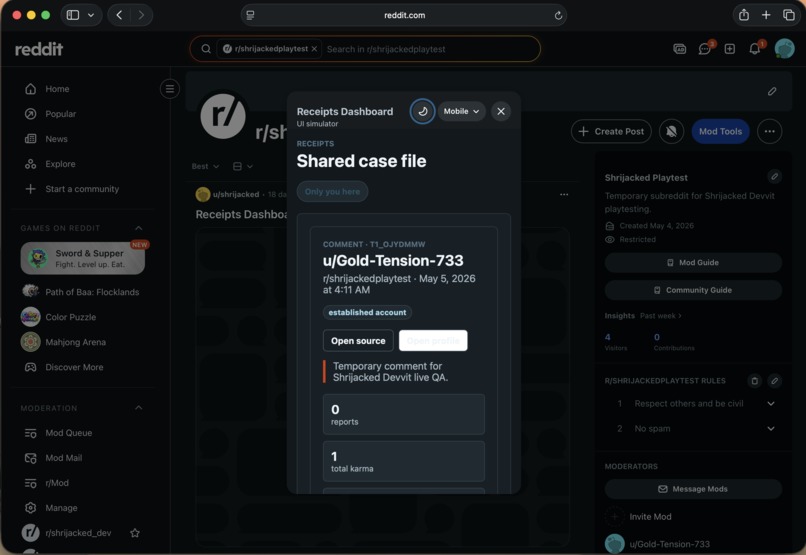Click the Create Post button

[611, 132]
